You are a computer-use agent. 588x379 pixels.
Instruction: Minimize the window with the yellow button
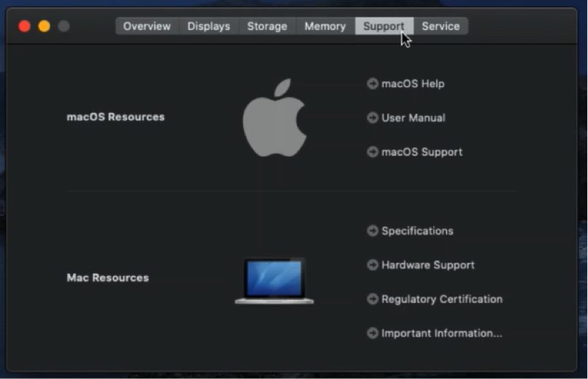[44, 26]
